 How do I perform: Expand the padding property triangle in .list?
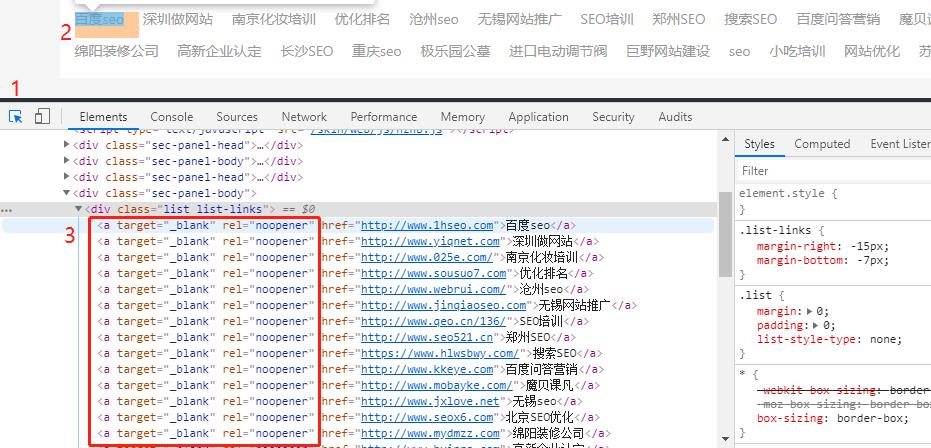(x=816, y=326)
